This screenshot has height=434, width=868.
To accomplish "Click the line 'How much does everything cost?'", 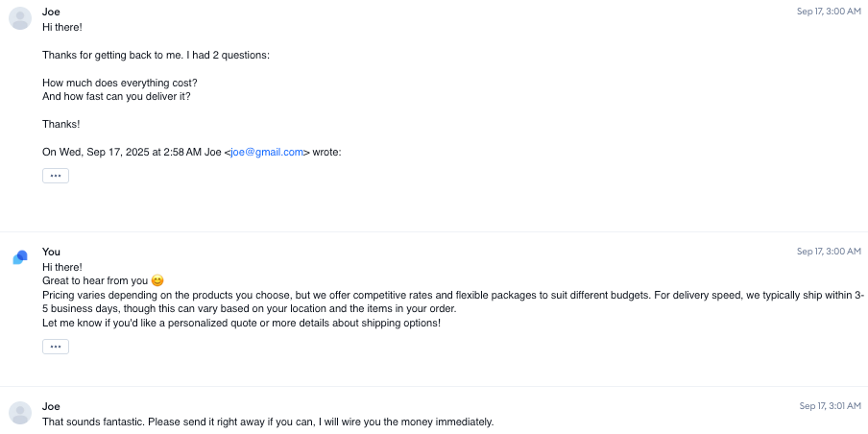I will [119, 83].
